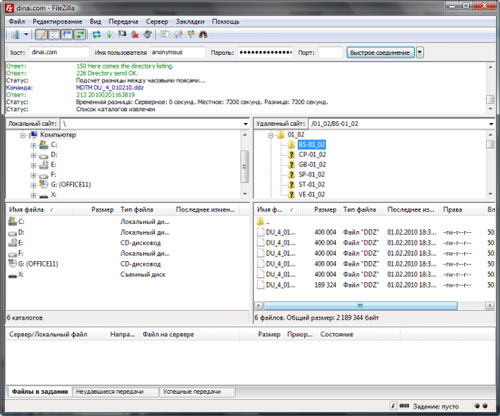
Task: Collapse the Компьютер tree node
Action: coord(23,135)
